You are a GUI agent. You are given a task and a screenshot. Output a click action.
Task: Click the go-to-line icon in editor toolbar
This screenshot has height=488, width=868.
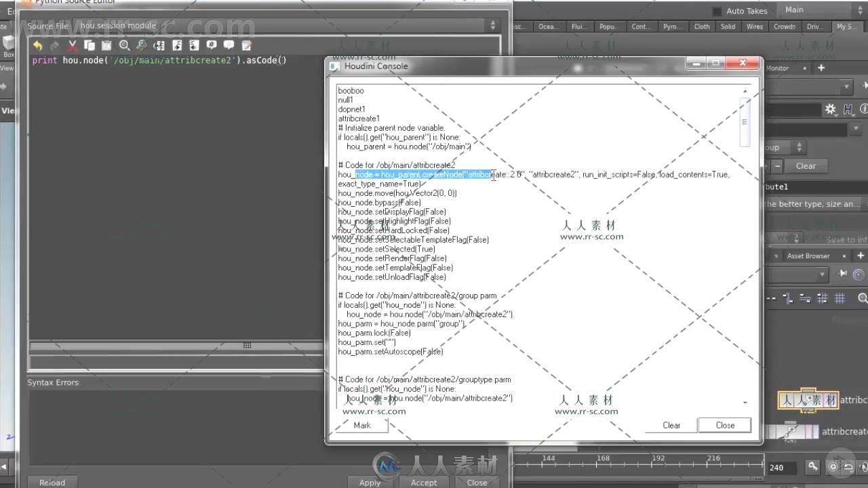coord(159,45)
